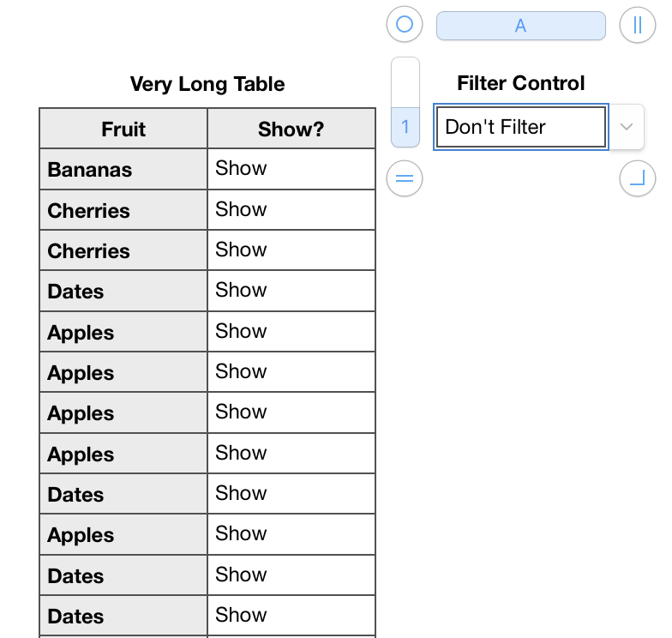Image resolution: width=672 pixels, height=638 pixels.
Task: Select the last fully visible Dates cell
Action: [x=123, y=616]
